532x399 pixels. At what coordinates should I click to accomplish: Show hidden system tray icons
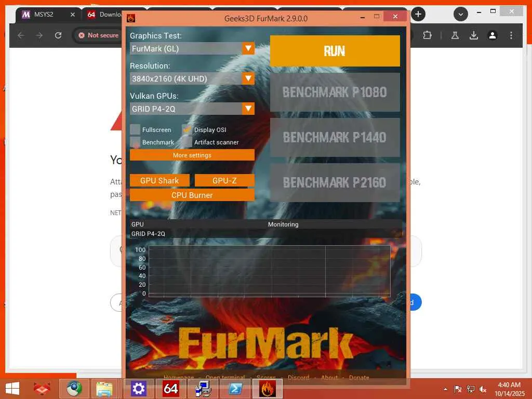(x=445, y=389)
